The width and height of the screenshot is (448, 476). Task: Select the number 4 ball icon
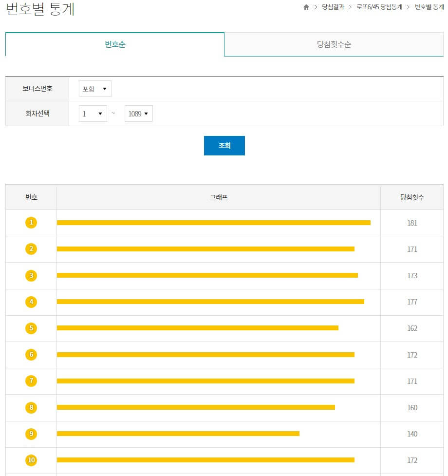point(31,302)
